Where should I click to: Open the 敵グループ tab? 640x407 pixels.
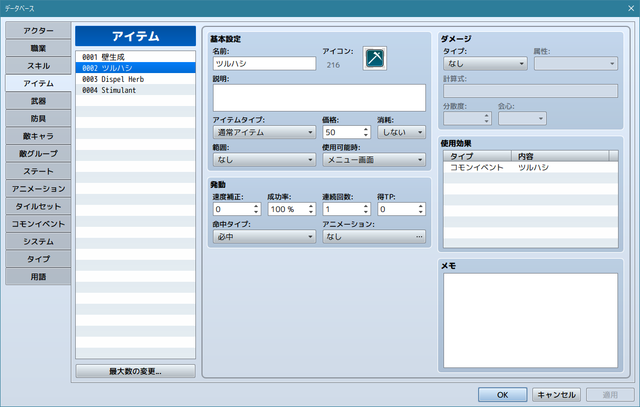click(x=38, y=153)
